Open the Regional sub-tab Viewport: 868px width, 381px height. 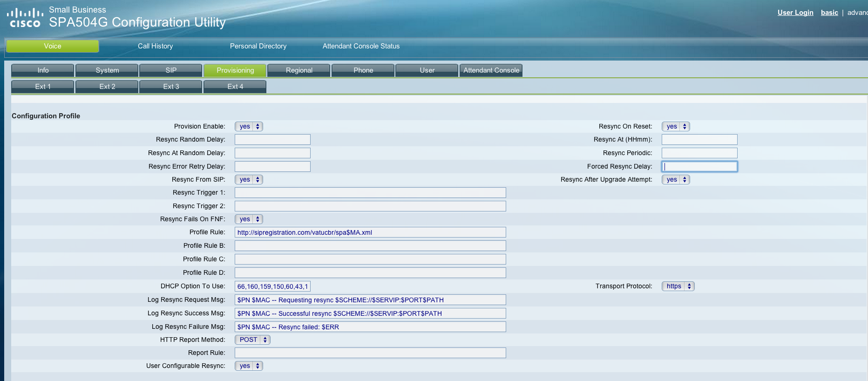(299, 70)
